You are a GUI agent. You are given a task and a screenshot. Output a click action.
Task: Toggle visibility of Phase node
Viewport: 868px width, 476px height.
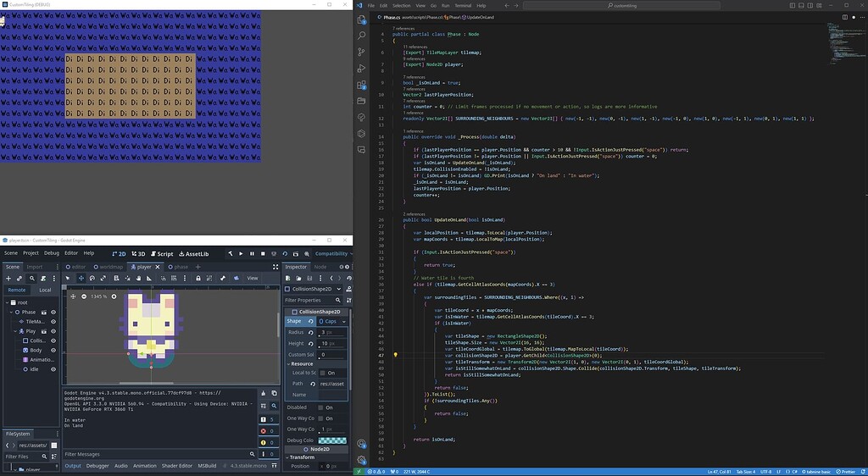pyautogui.click(x=53, y=312)
